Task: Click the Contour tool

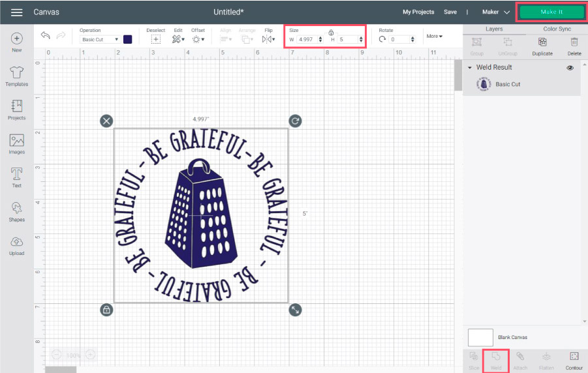Action: (x=574, y=359)
